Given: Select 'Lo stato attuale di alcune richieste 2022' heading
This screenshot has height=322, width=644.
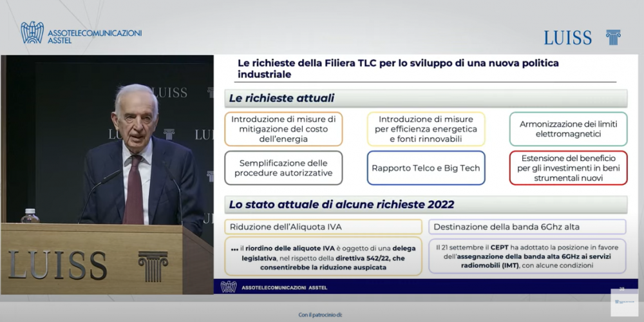Looking at the screenshot, I should click(x=426, y=205).
